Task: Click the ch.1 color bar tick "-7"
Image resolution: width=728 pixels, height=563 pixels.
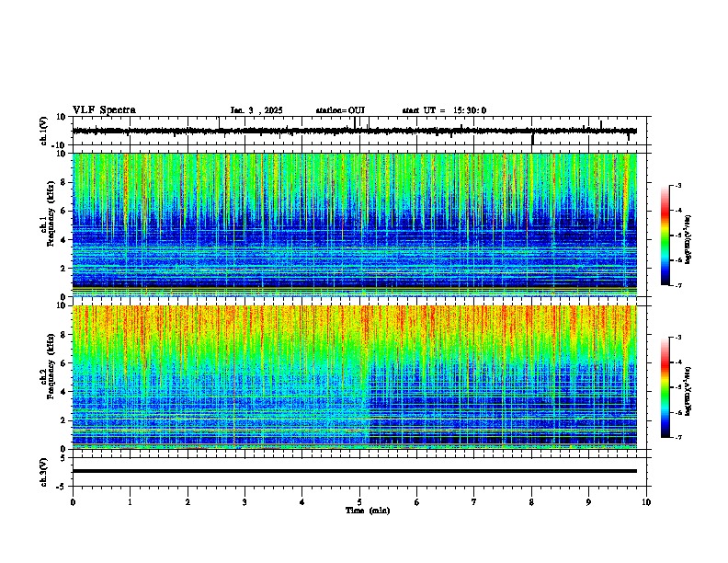Action: click(678, 285)
